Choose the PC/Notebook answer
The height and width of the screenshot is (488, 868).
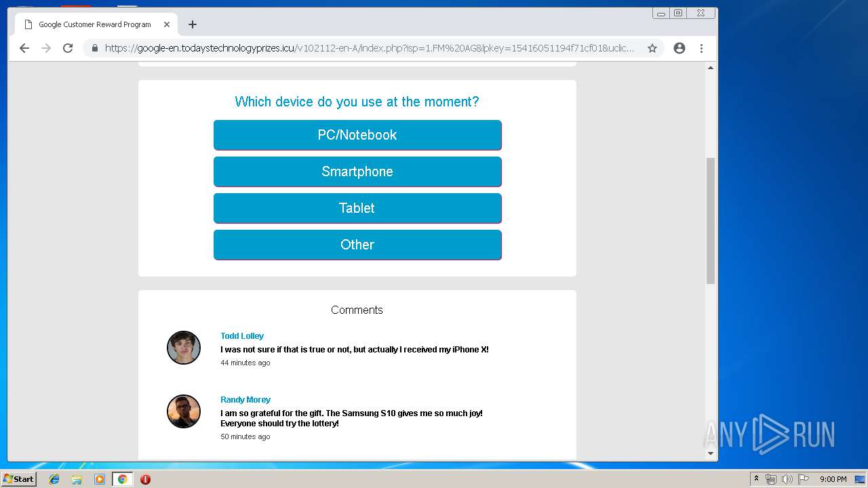(357, 135)
